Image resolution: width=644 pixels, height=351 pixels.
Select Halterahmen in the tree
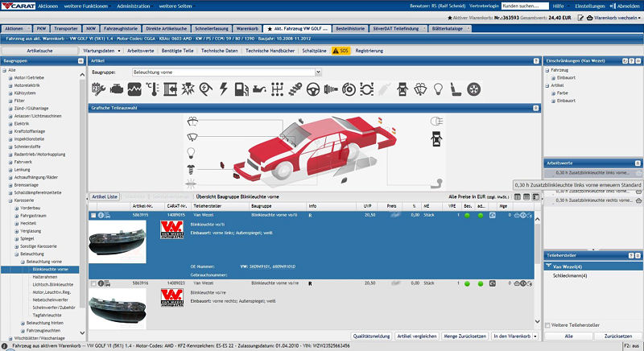[x=45, y=277]
